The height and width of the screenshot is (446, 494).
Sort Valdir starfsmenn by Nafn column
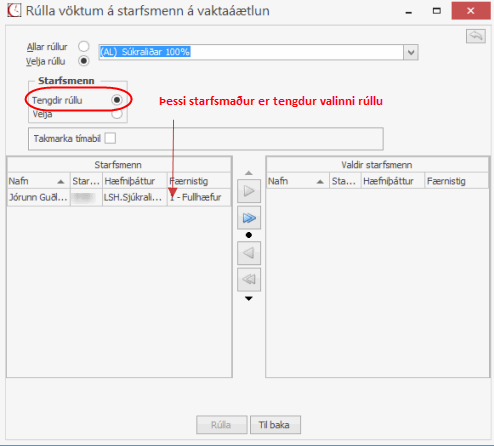point(298,181)
